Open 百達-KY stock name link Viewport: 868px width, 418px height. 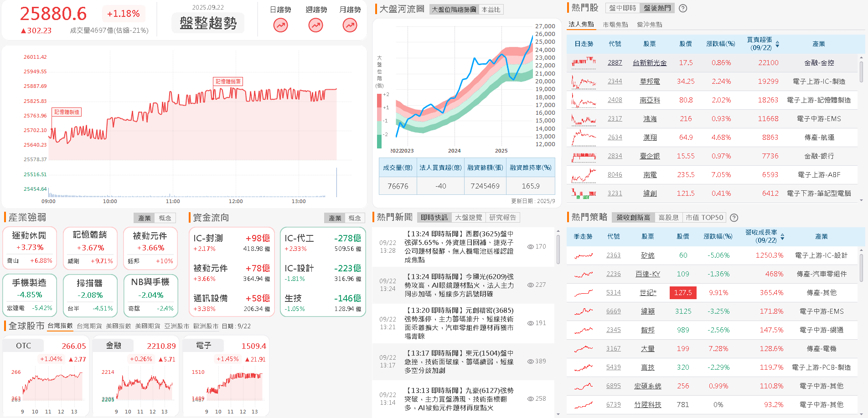[x=648, y=274]
